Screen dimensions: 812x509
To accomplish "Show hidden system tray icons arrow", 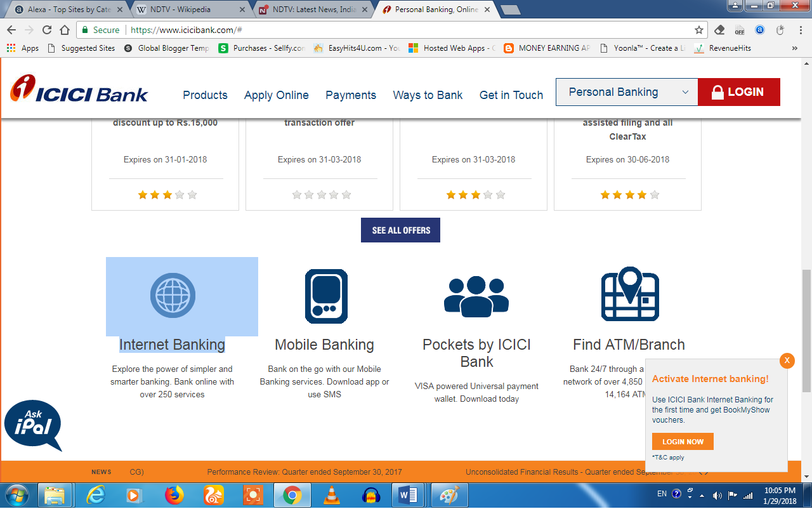I will tap(702, 495).
